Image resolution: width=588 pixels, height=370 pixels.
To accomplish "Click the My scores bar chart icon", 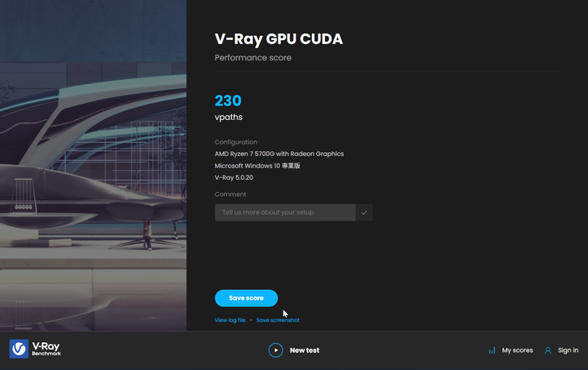I will [x=492, y=350].
